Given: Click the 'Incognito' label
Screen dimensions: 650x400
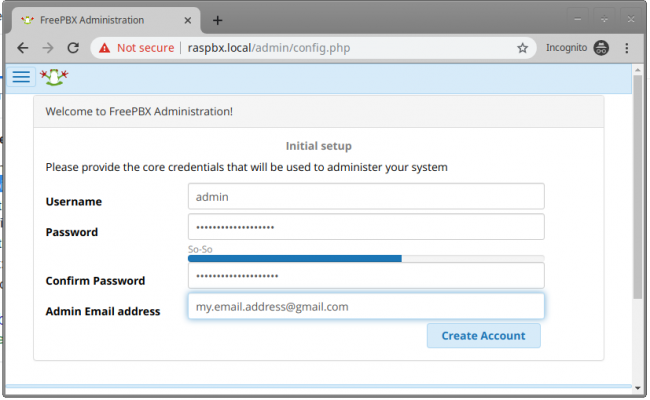Looking at the screenshot, I should 566,48.
